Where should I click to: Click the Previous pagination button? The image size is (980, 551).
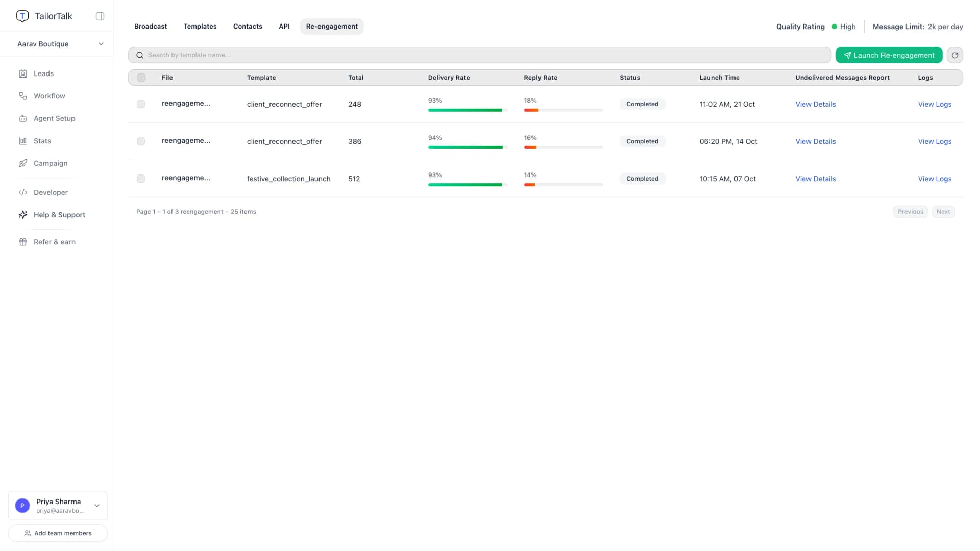click(910, 212)
